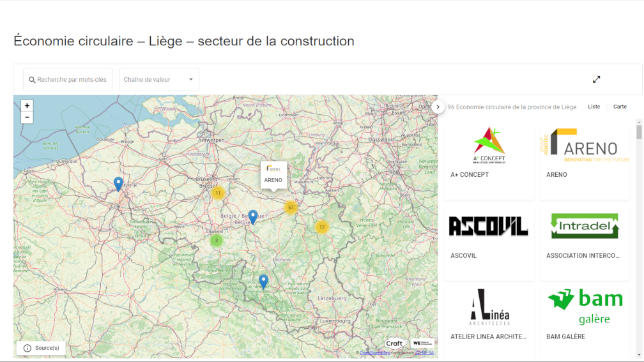This screenshot has width=644, height=362.
Task: Click the ARENO popup on the map
Action: 273,175
